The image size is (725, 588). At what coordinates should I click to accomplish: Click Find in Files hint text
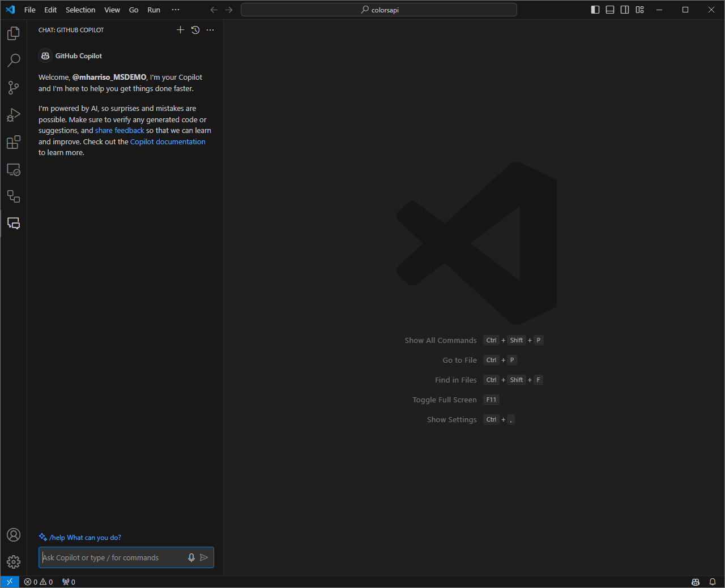(456, 380)
